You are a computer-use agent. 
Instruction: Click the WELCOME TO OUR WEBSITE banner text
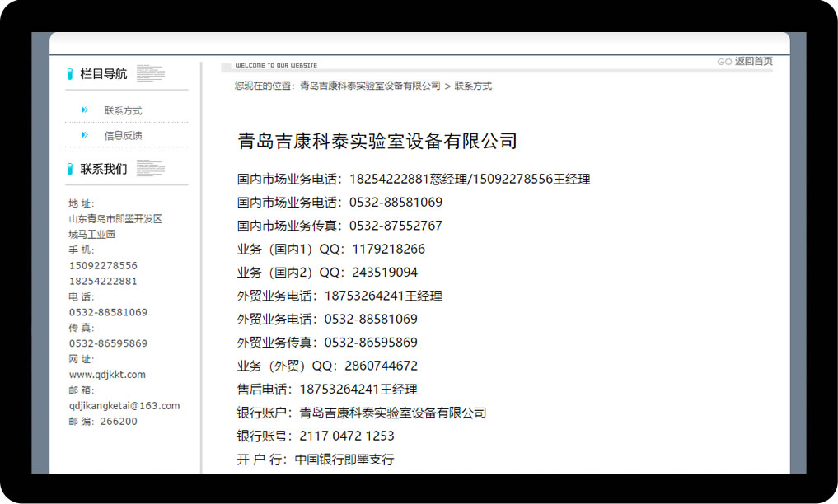(276, 66)
